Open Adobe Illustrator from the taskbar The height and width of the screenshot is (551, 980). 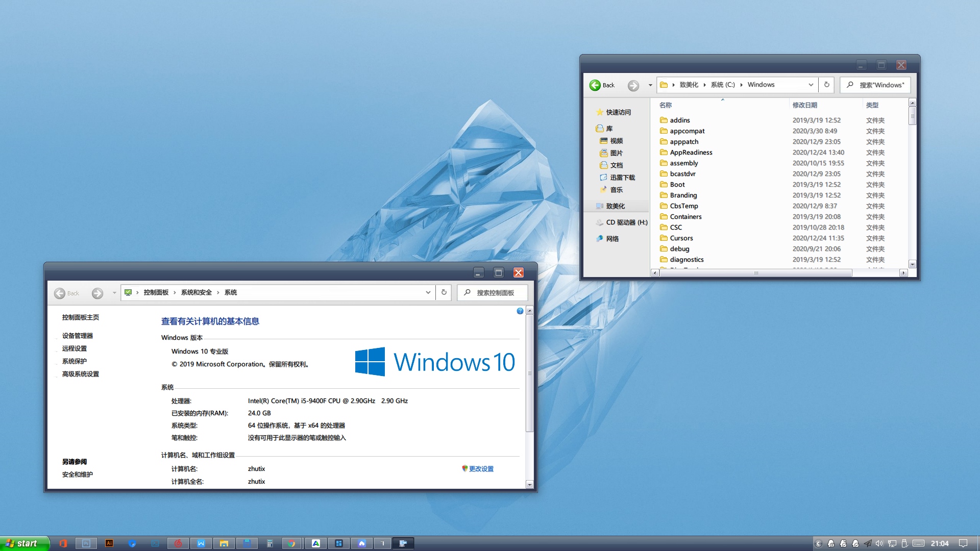[x=109, y=543]
